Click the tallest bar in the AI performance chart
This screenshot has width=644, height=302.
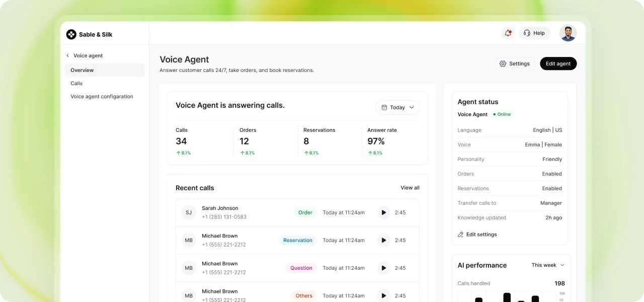pyautogui.click(x=507, y=297)
